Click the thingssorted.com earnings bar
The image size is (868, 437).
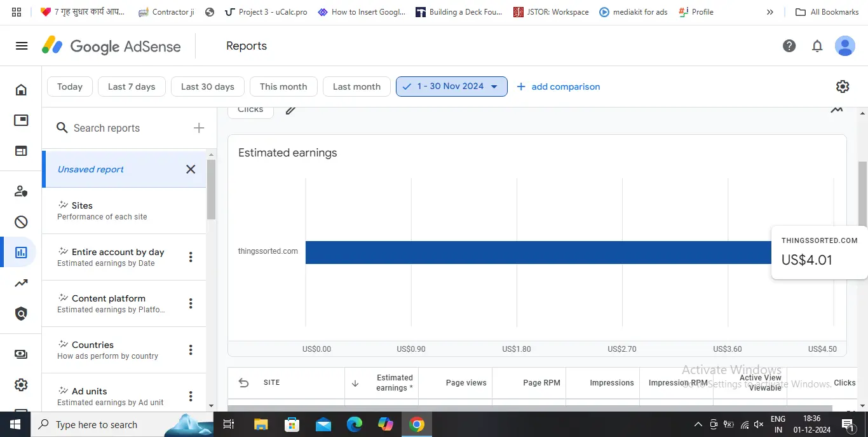538,252
